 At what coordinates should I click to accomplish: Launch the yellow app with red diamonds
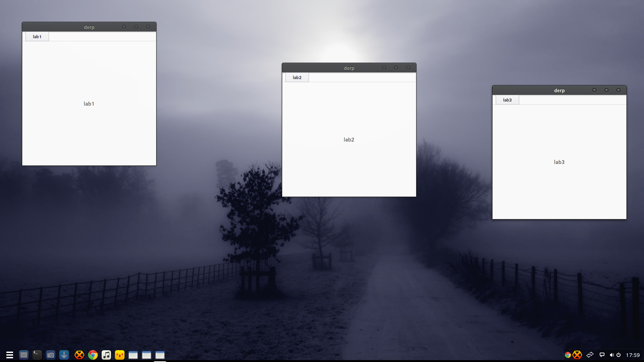(120, 355)
